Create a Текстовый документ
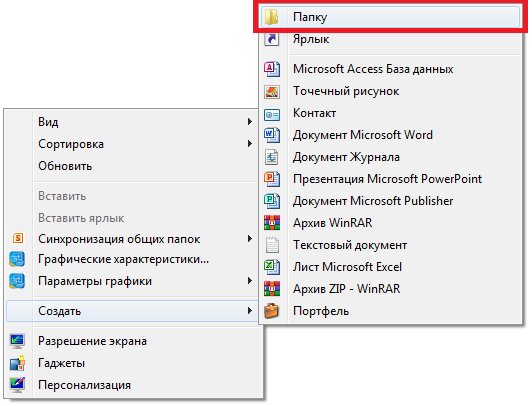The image size is (532, 406). click(x=391, y=245)
